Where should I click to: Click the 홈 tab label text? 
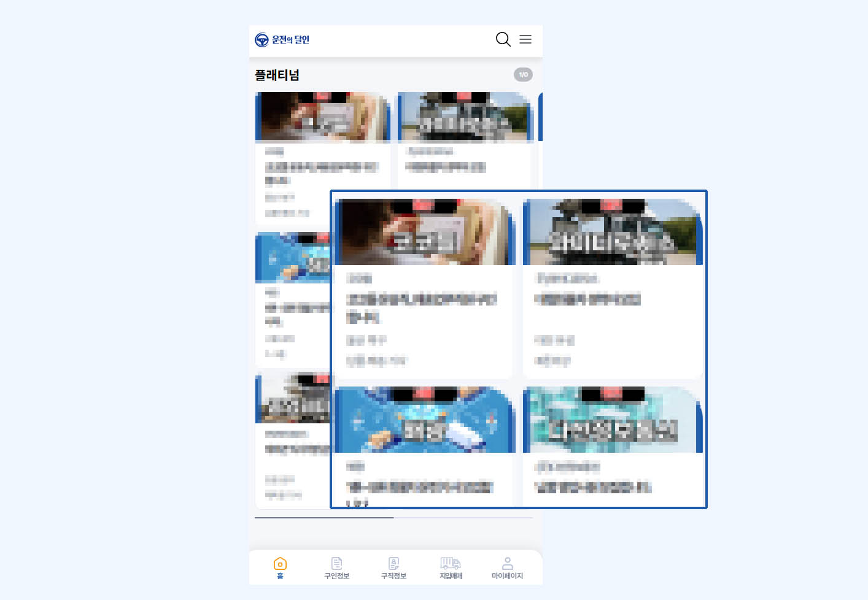coord(280,576)
